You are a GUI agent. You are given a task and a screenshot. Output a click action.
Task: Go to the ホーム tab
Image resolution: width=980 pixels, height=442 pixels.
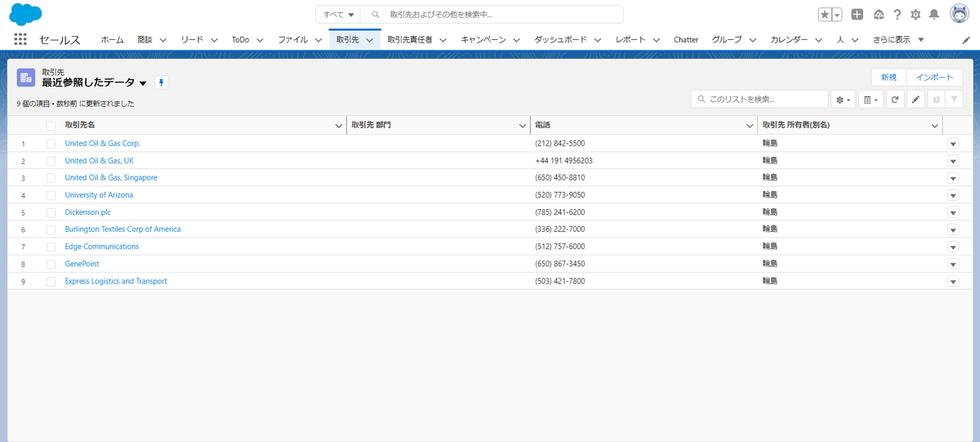[x=112, y=39]
